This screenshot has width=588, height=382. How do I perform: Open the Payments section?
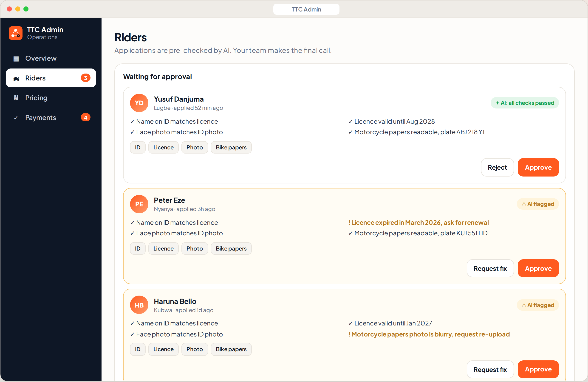click(51, 118)
